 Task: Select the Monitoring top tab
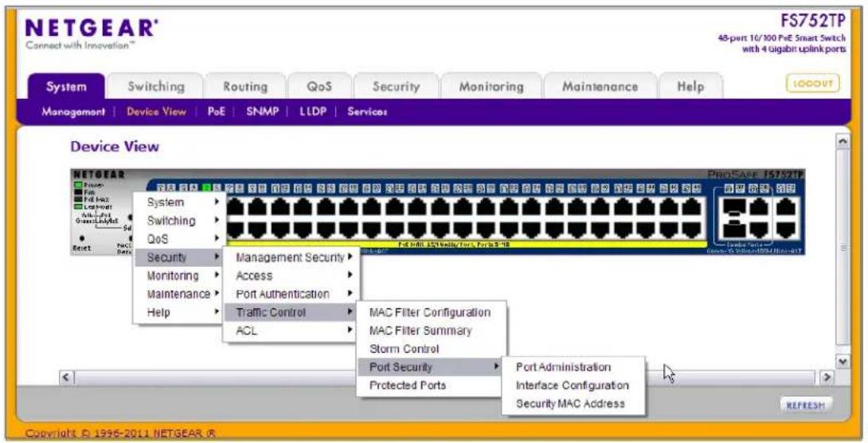point(491,87)
